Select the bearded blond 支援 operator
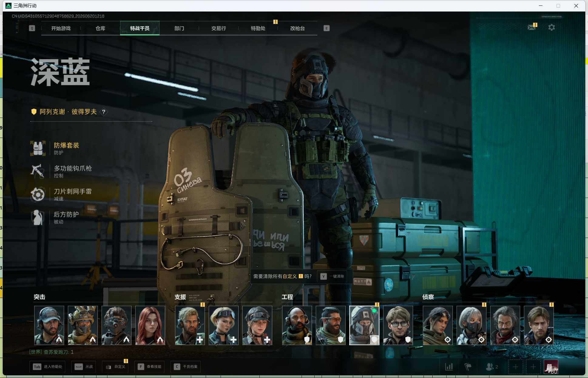This screenshot has height=378, width=588. [x=190, y=325]
